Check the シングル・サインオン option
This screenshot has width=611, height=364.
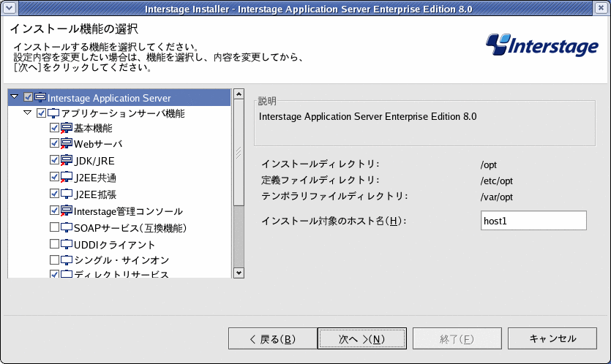(x=55, y=259)
